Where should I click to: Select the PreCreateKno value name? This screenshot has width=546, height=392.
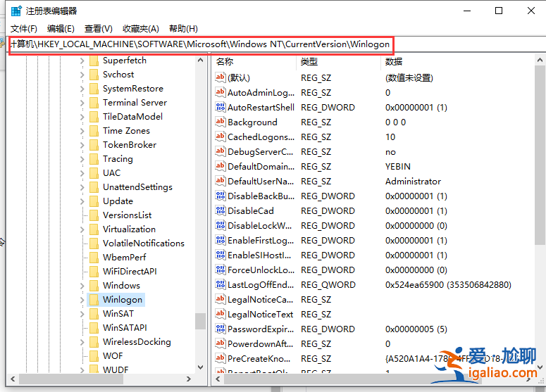(259, 359)
